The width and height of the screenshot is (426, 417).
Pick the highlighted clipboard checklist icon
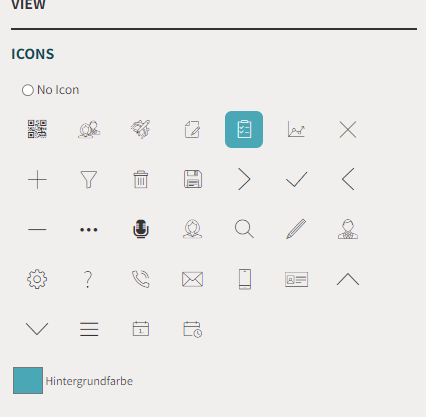pyautogui.click(x=244, y=129)
